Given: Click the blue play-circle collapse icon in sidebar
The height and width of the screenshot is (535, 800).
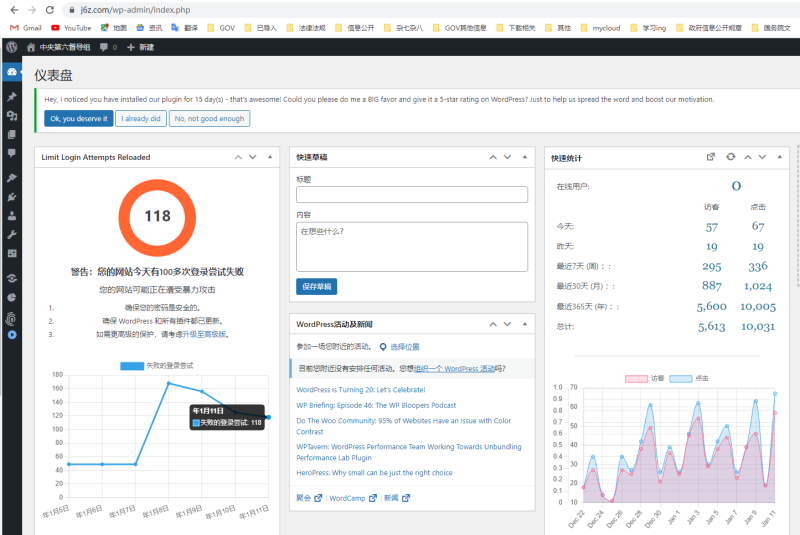Looking at the screenshot, I should pyautogui.click(x=12, y=335).
